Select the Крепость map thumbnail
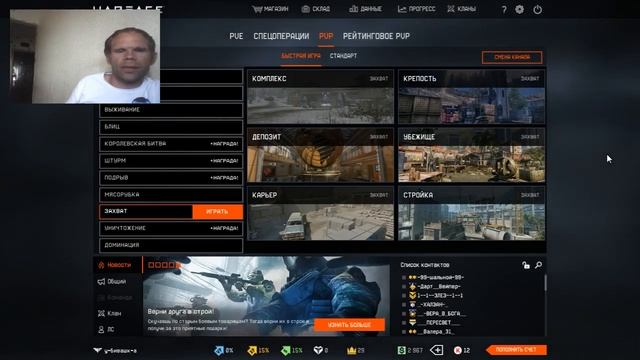 pyautogui.click(x=471, y=97)
